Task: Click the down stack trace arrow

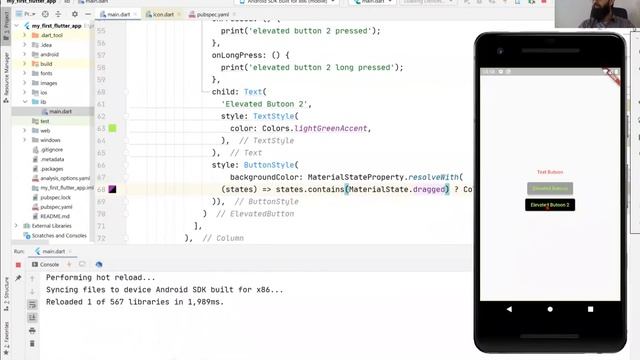Action: (32, 291)
